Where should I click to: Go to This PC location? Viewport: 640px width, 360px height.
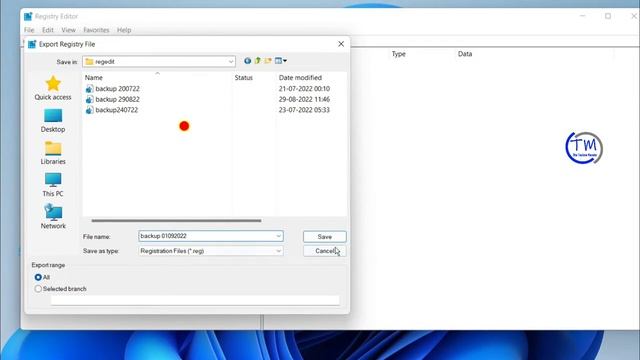click(53, 185)
